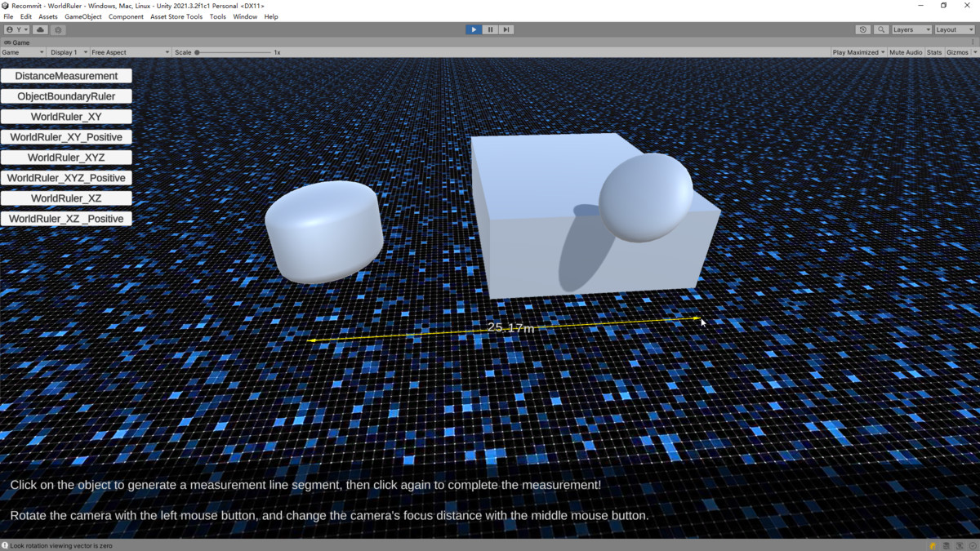980x551 pixels.
Task: Toggle Gizmos in the Game view
Action: point(958,52)
